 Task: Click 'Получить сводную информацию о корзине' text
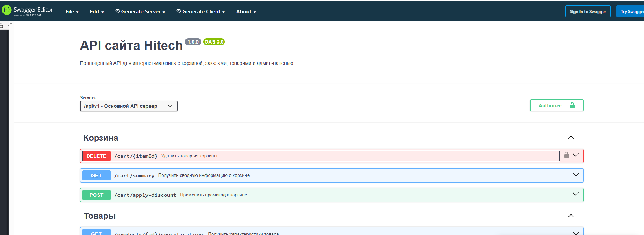pos(204,175)
